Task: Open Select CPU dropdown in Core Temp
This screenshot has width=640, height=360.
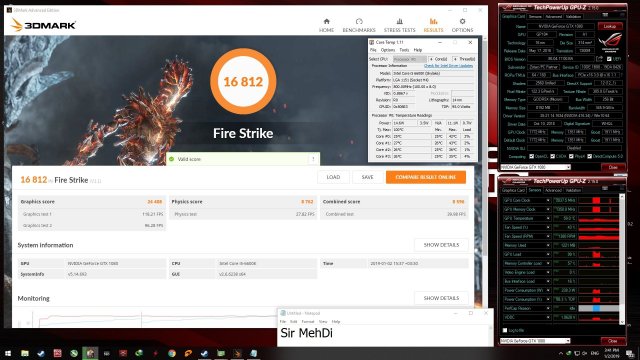Action: (409, 59)
